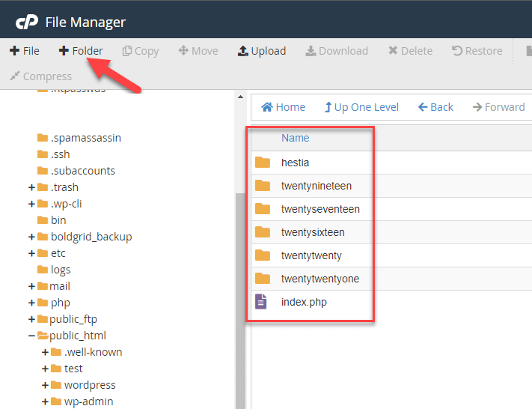Image resolution: width=532 pixels, height=409 pixels.
Task: Click the cPanel logo icon
Action: (x=27, y=22)
